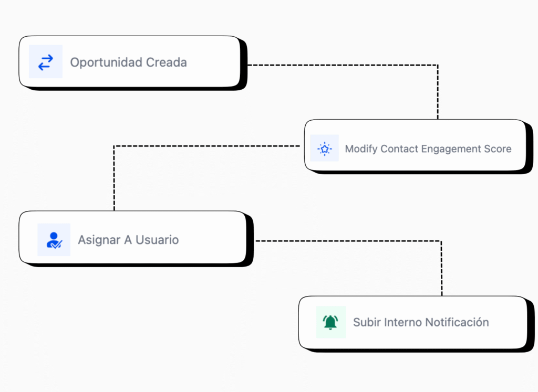Click the word "Creada" in the trigger node
Viewport: 538px width, 392px height.
[x=166, y=62]
